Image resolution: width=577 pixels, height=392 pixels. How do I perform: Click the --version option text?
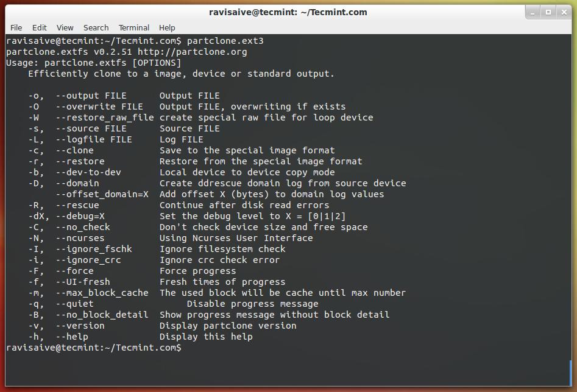(x=80, y=326)
